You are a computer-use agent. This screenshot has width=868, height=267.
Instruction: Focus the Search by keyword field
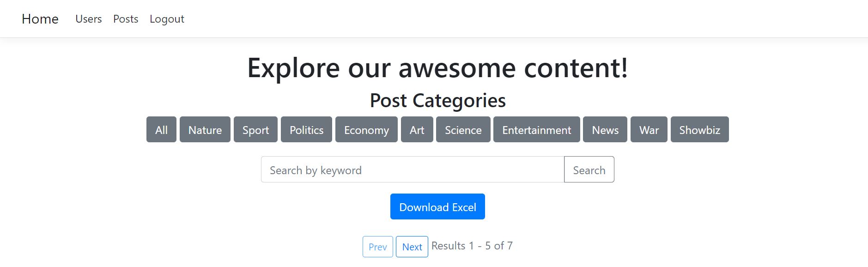[412, 170]
